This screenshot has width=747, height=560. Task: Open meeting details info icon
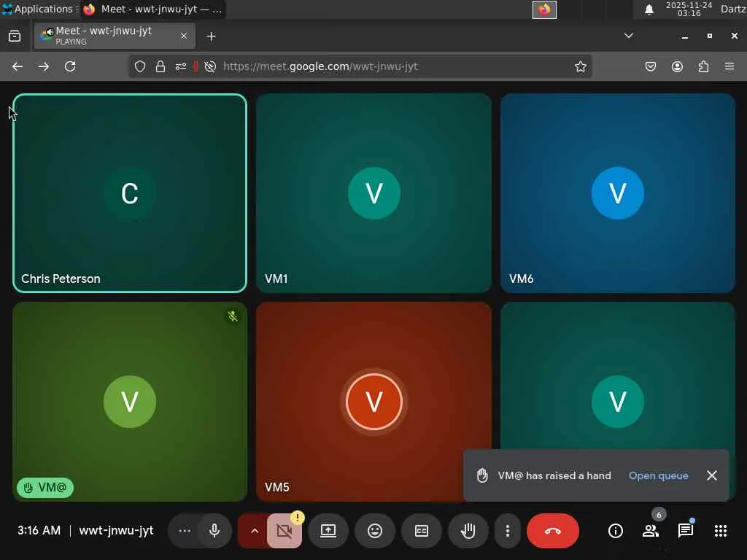pyautogui.click(x=616, y=531)
